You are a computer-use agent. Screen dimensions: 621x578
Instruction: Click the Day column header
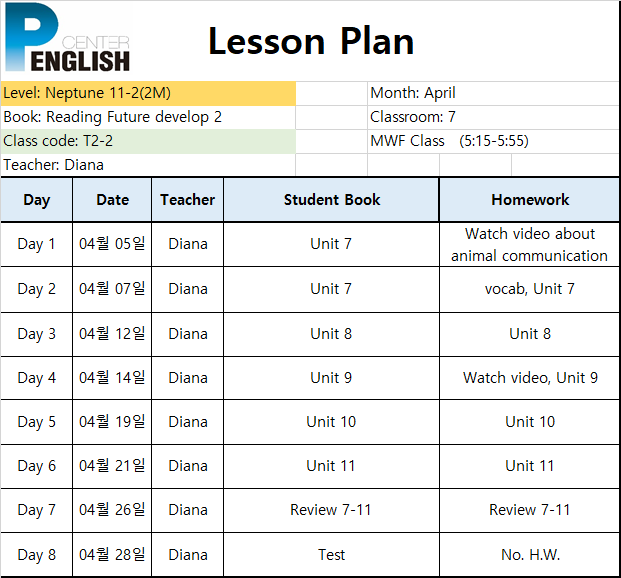click(x=36, y=200)
